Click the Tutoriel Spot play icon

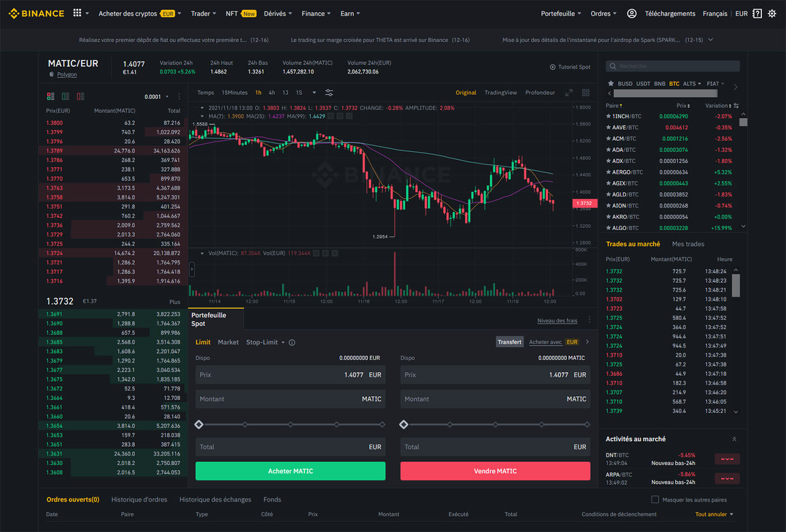(x=552, y=67)
